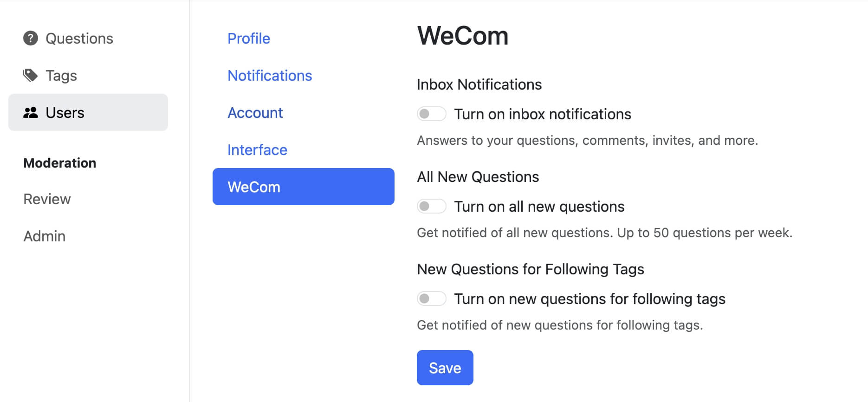Enable new questions for following tags

pos(431,298)
